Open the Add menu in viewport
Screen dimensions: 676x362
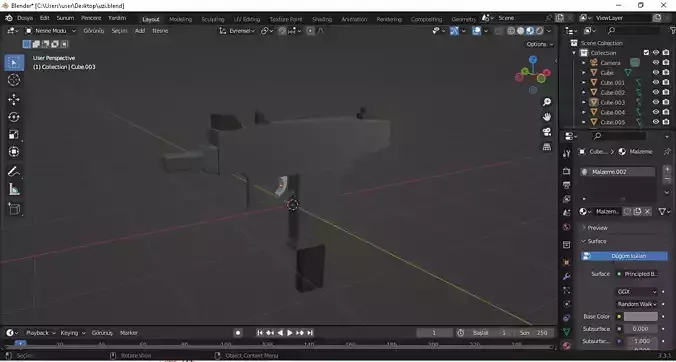[x=140, y=31]
